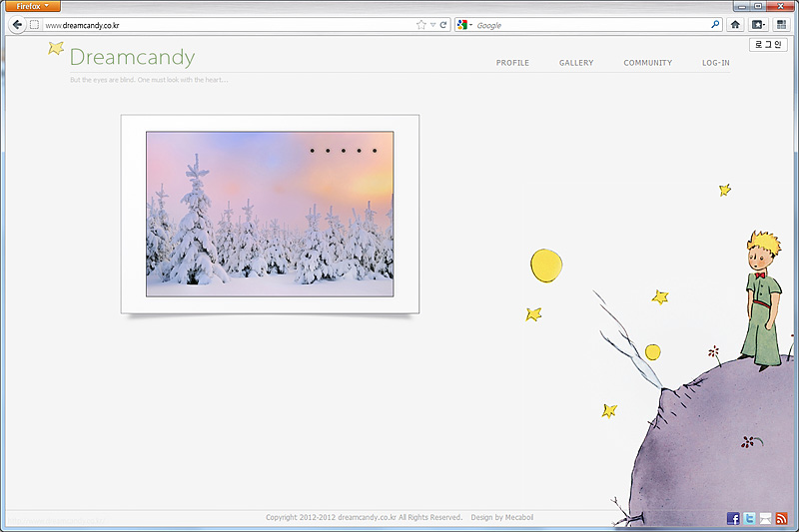Minimize the Firefox window
799x532 pixels.
pos(742,6)
